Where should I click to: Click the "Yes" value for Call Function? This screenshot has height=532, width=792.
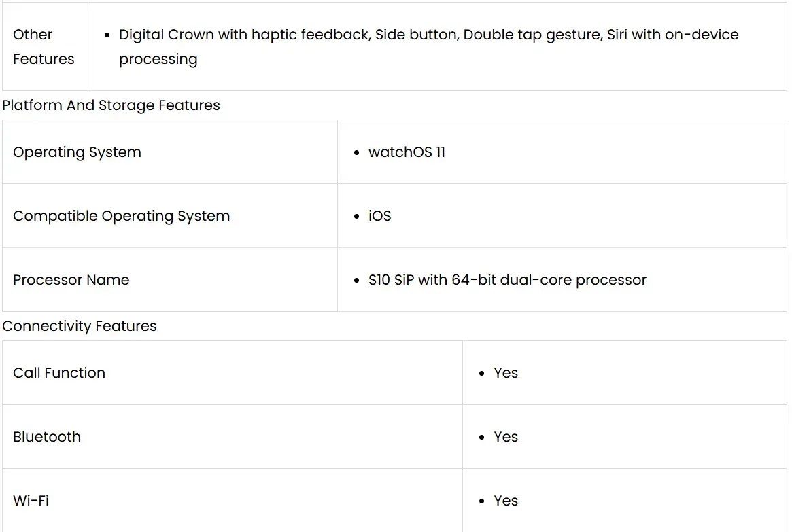pos(506,373)
